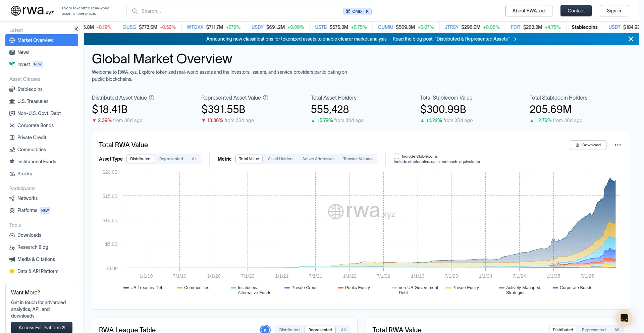
Task: Enable the Include Stablecoins checkbox
Action: 396,156
